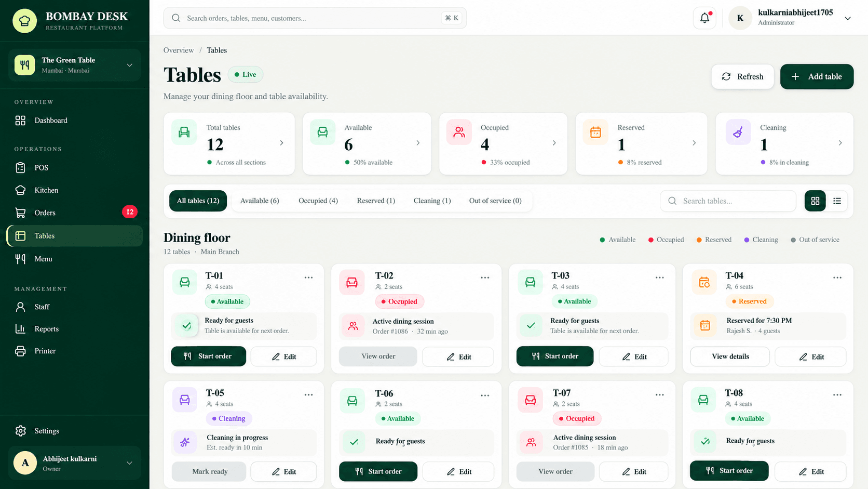
Task: Open the T-02 three-dot menu
Action: coord(485,277)
